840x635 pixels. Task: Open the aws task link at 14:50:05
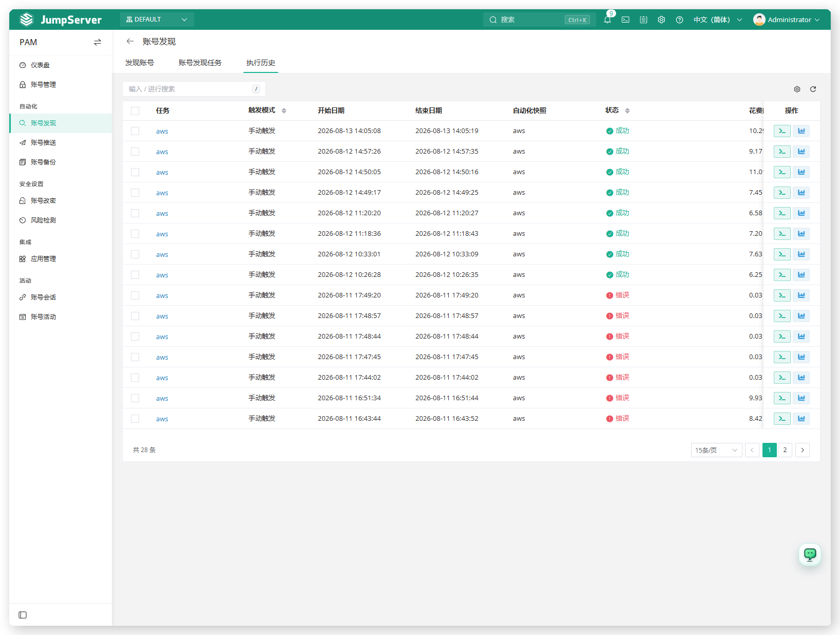(162, 173)
